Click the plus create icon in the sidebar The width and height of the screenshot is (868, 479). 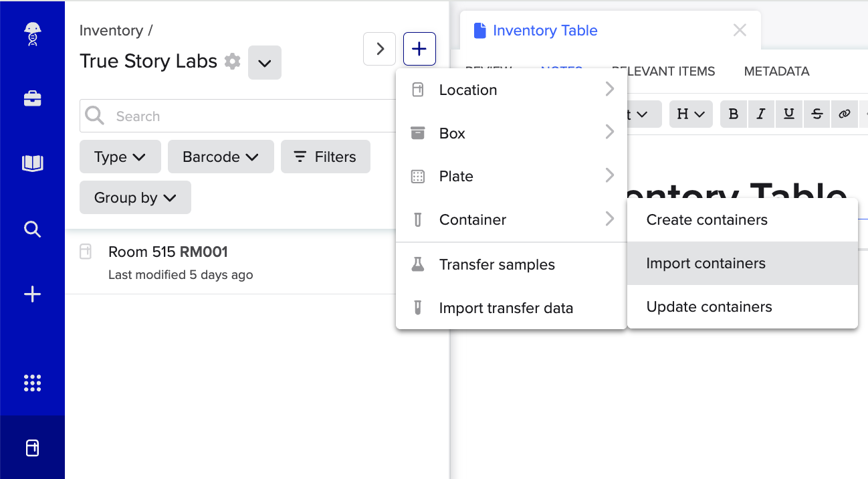tap(32, 294)
